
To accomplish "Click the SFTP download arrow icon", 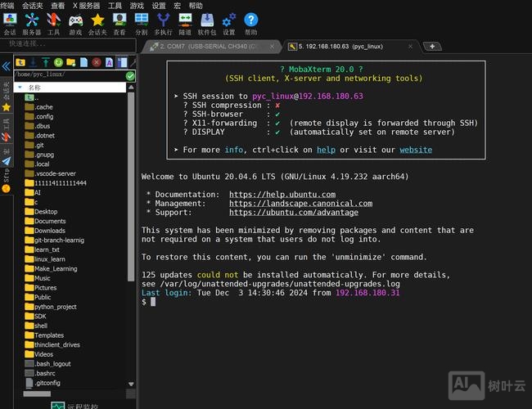I will [x=34, y=62].
